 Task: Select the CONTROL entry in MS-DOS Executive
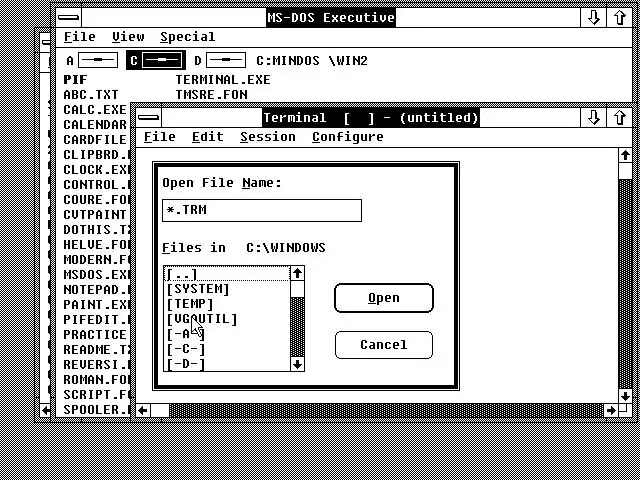click(96, 185)
